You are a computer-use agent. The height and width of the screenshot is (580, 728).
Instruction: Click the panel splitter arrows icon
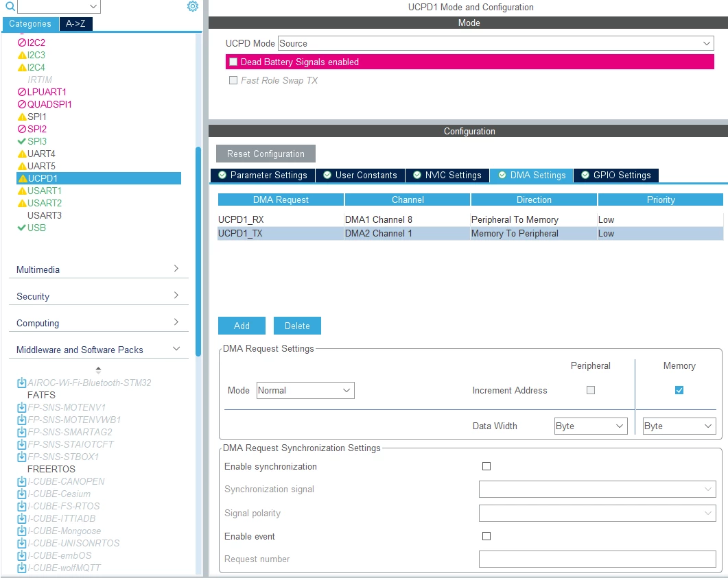[x=98, y=370]
